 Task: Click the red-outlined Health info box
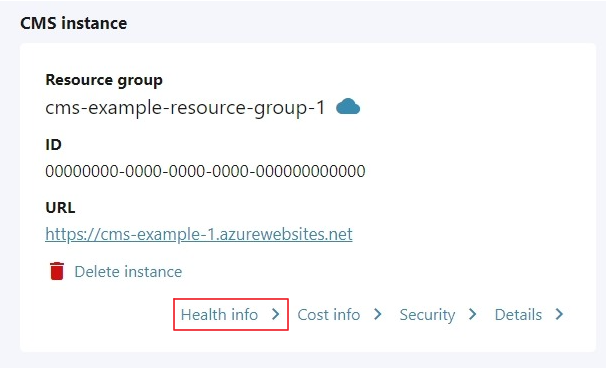[231, 314]
